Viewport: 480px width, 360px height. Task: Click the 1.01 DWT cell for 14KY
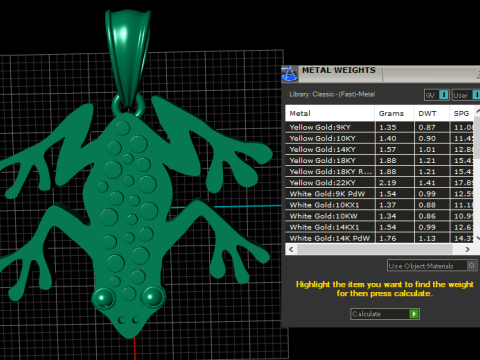(x=432, y=149)
